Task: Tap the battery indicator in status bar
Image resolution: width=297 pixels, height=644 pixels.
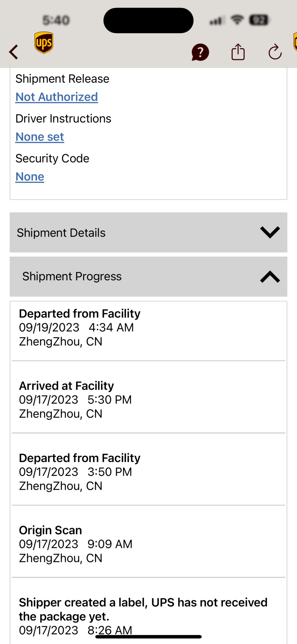Action: click(258, 20)
